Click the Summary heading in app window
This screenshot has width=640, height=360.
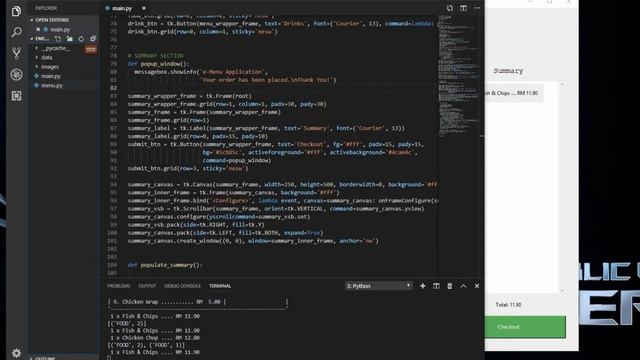coord(508,71)
